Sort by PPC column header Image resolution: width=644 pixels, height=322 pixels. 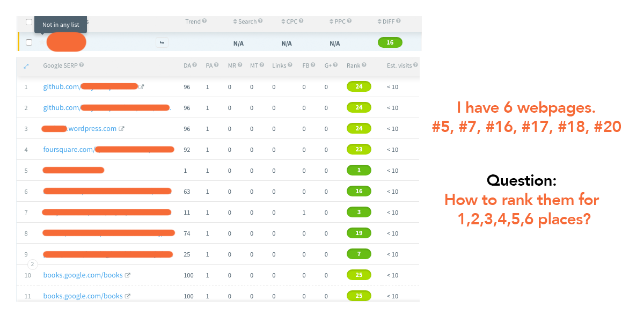pyautogui.click(x=340, y=21)
